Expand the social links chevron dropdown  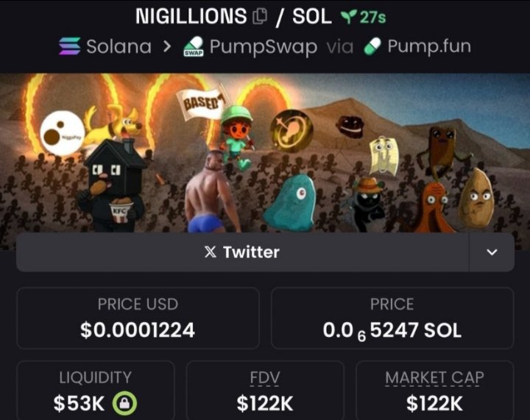(x=492, y=252)
